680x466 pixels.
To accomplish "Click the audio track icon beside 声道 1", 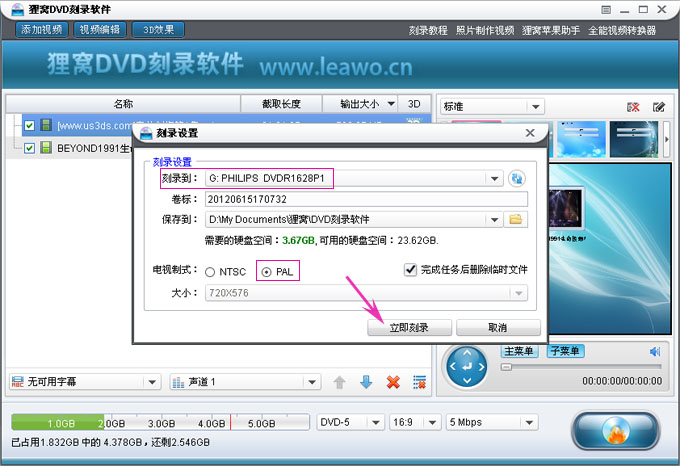I will pyautogui.click(x=179, y=382).
